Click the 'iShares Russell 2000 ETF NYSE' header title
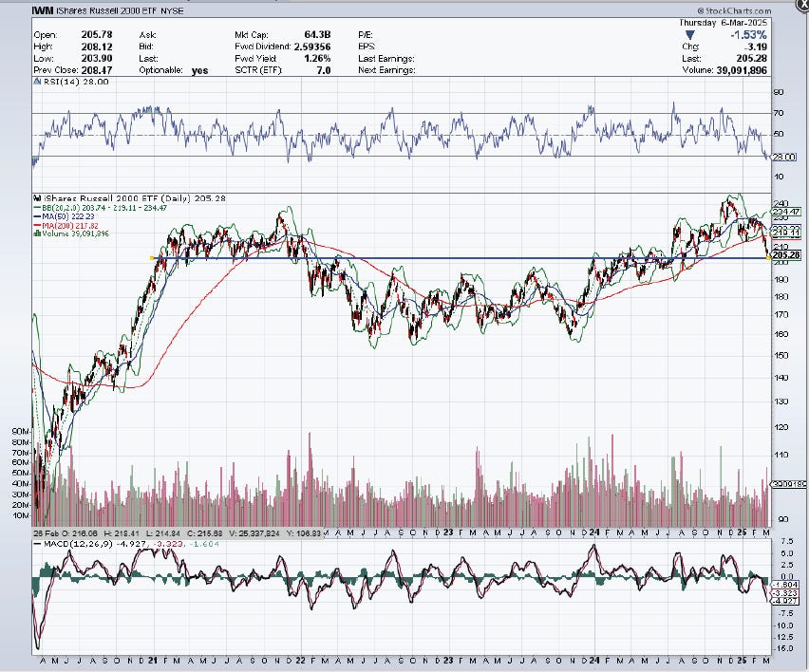Viewport: 809px width, 672px height. (120, 10)
